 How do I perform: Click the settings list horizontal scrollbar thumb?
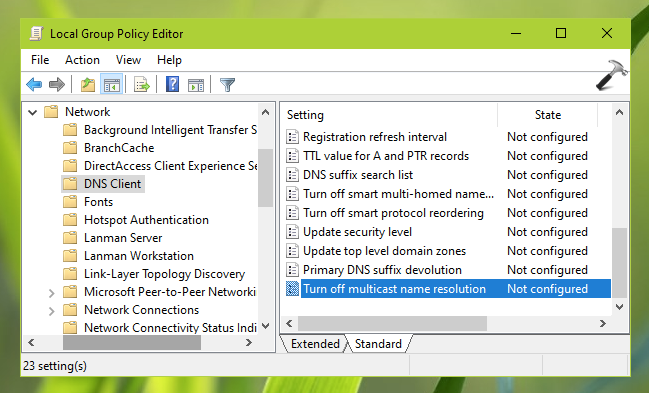(x=392, y=323)
